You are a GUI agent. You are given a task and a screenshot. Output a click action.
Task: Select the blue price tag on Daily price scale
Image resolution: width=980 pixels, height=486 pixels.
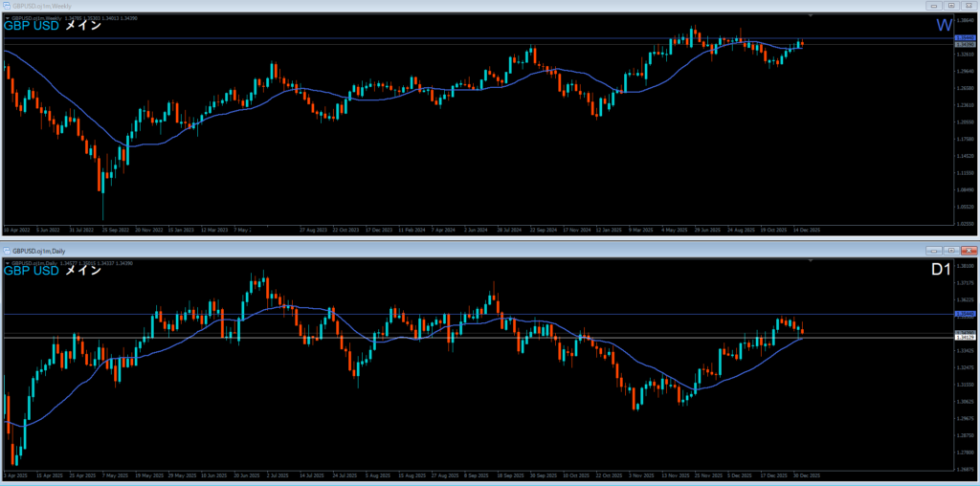[x=966, y=313]
